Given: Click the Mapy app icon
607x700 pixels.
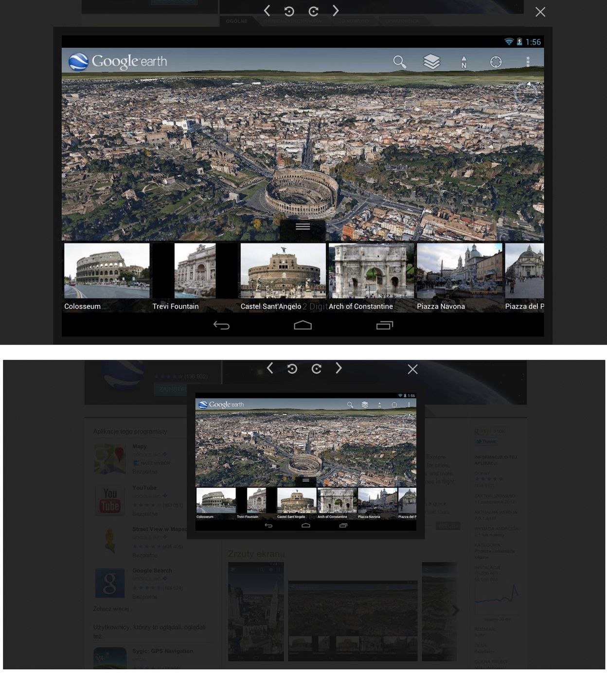Looking at the screenshot, I should click(x=110, y=459).
